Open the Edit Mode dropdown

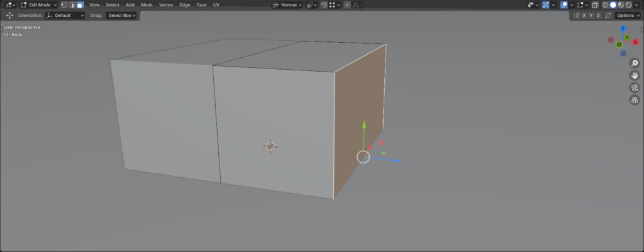[x=39, y=4]
